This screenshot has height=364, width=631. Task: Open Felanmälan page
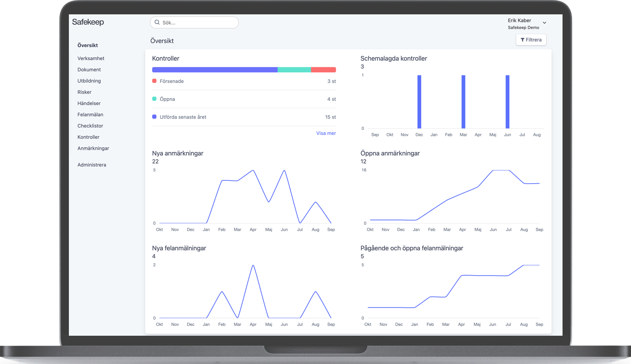tap(90, 115)
